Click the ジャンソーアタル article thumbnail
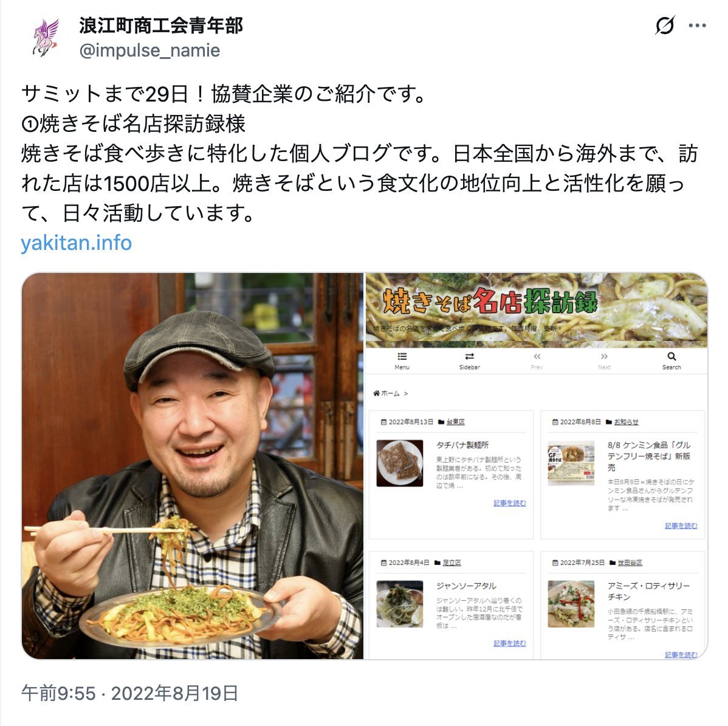The width and height of the screenshot is (728, 726). click(x=400, y=604)
